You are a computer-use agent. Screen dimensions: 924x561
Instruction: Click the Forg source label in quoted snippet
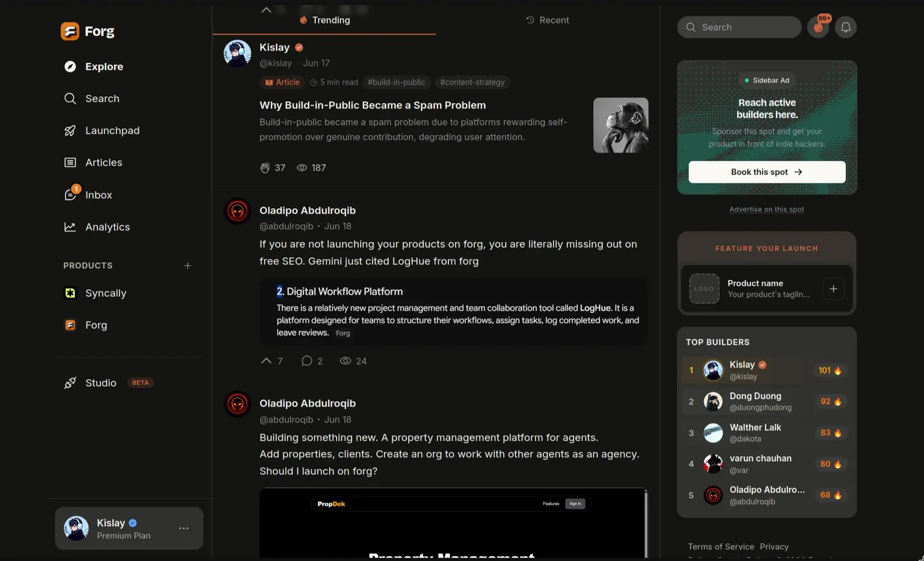pyautogui.click(x=343, y=333)
